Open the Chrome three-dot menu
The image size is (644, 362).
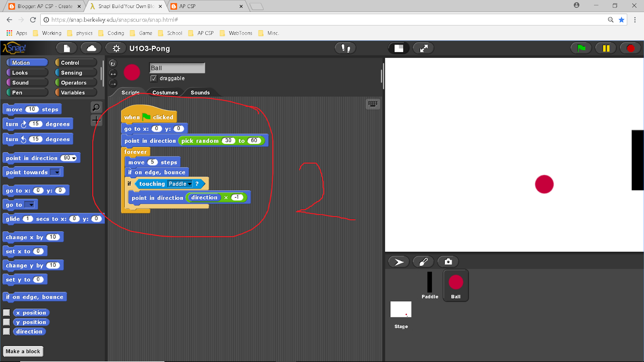point(635,20)
